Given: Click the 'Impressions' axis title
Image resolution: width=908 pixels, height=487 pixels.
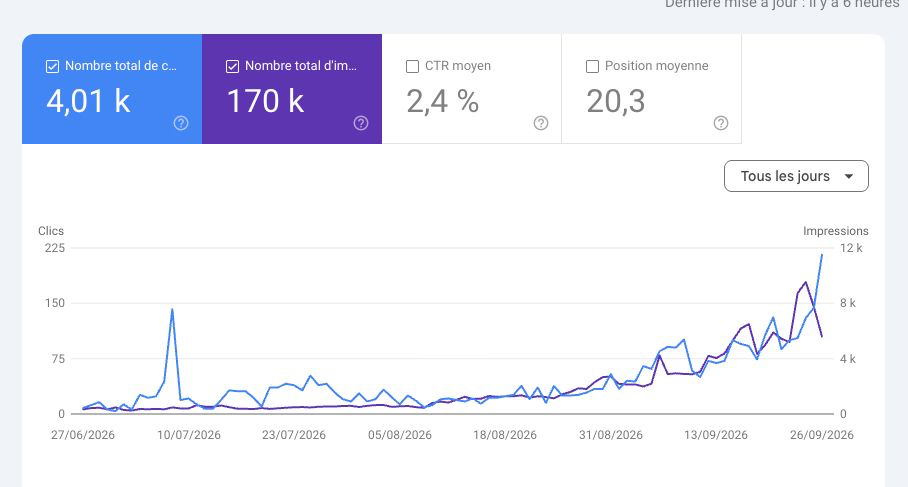Looking at the screenshot, I should pyautogui.click(x=836, y=230).
